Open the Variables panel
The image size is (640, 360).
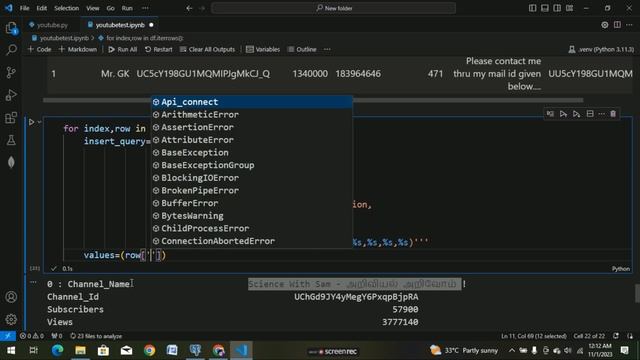click(x=263, y=49)
